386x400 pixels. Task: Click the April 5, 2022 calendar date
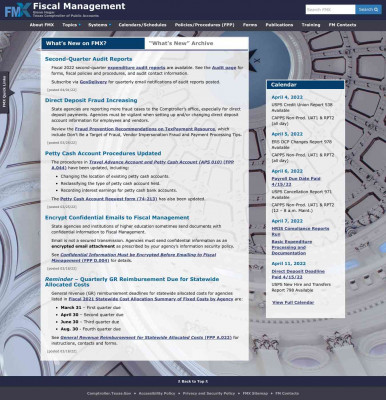287,134
